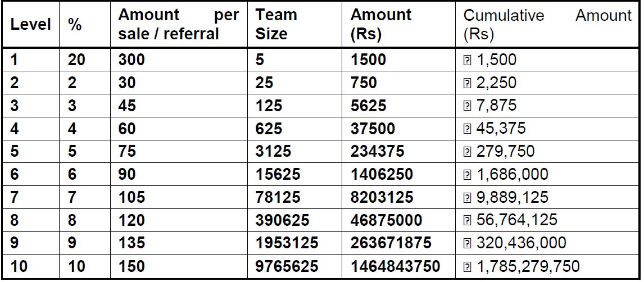Select the team size 78125 cell

[x=278, y=197]
